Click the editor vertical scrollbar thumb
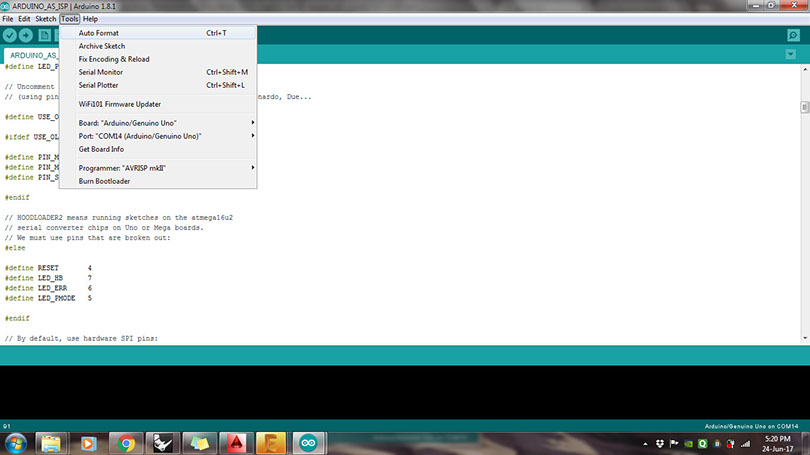The image size is (810, 455). coord(804,107)
